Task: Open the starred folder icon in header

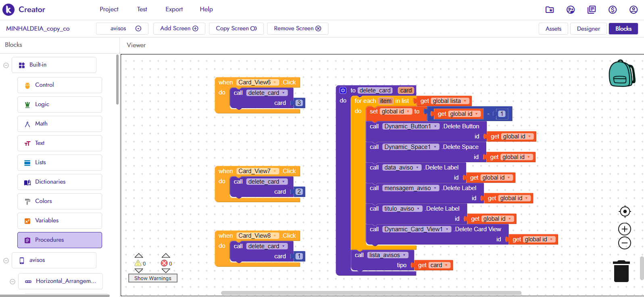Action: 550,10
